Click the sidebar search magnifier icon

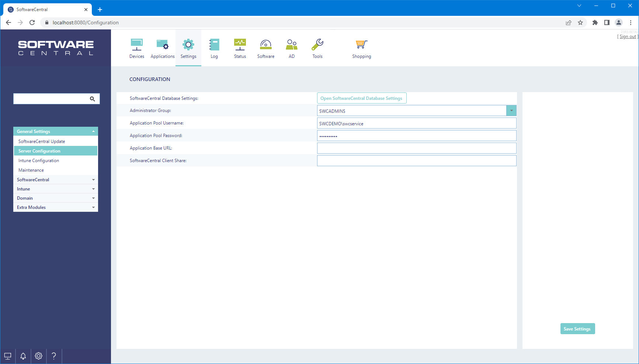93,99
